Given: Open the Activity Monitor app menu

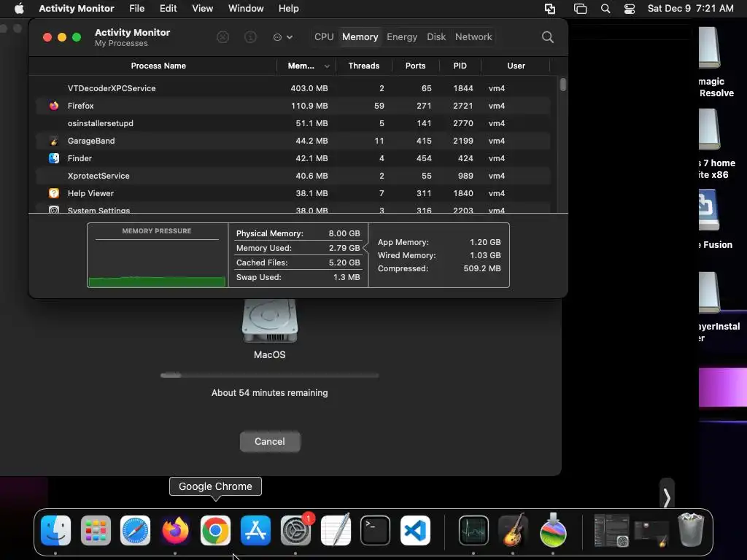Looking at the screenshot, I should pos(76,9).
